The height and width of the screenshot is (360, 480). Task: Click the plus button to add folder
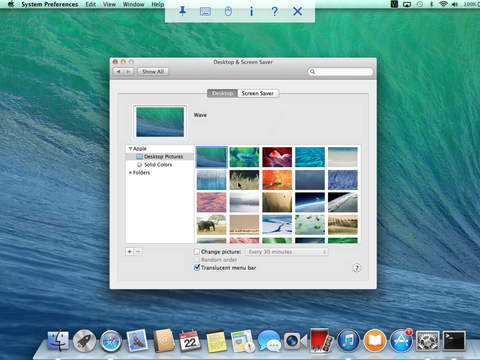130,252
